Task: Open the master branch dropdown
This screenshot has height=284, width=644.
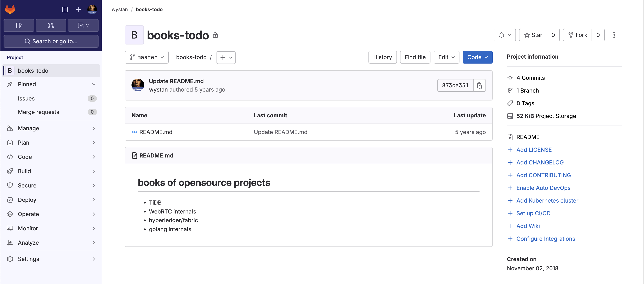Action: [147, 57]
